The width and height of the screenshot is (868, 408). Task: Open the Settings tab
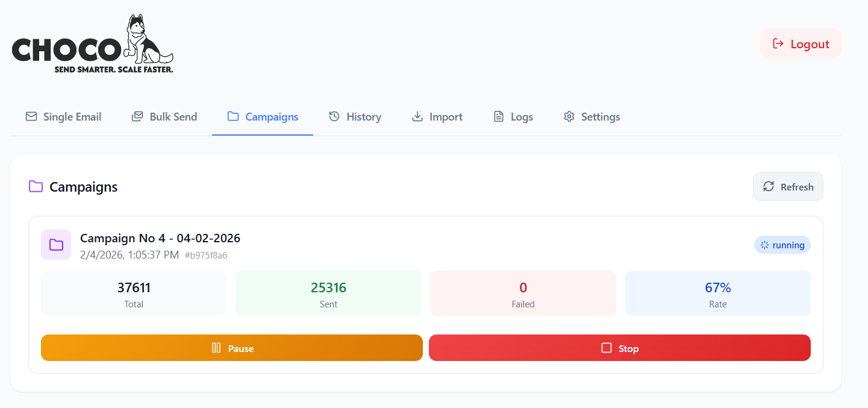pyautogui.click(x=592, y=116)
